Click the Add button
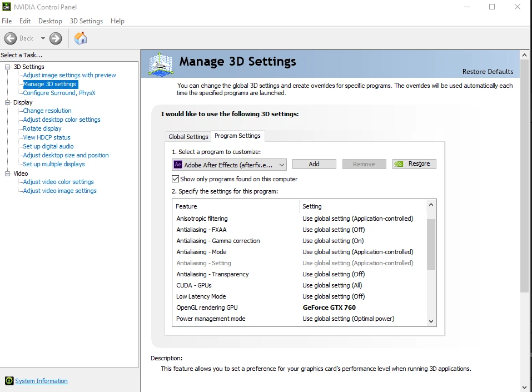 pyautogui.click(x=314, y=164)
